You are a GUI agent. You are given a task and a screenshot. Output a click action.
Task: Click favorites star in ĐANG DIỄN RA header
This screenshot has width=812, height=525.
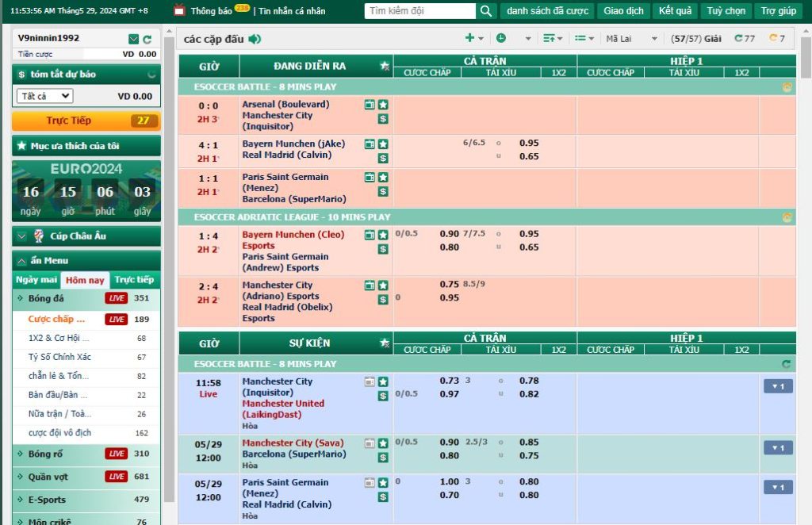385,66
